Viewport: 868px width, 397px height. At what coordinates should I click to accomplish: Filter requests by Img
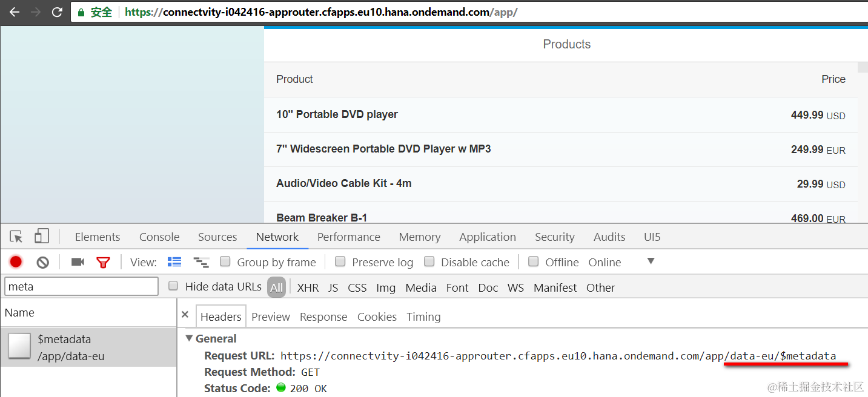[386, 287]
